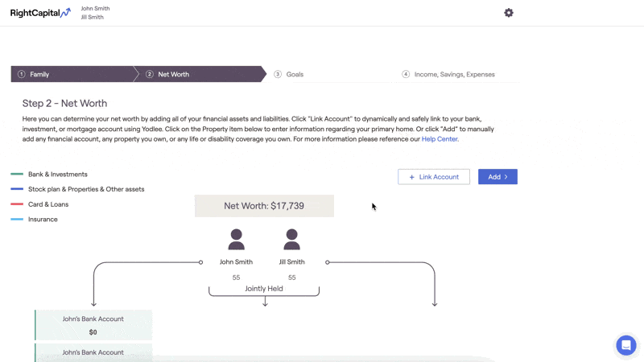The width and height of the screenshot is (644, 362).
Task: Click the plus icon in Link Account
Action: click(411, 177)
